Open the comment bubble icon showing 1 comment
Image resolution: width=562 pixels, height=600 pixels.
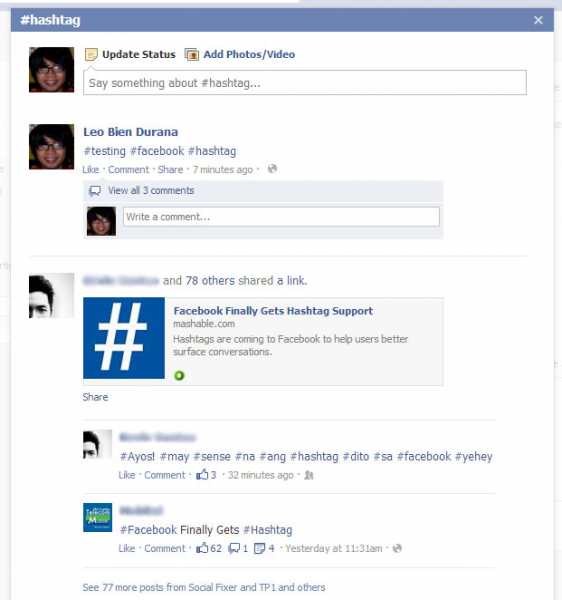click(x=234, y=549)
